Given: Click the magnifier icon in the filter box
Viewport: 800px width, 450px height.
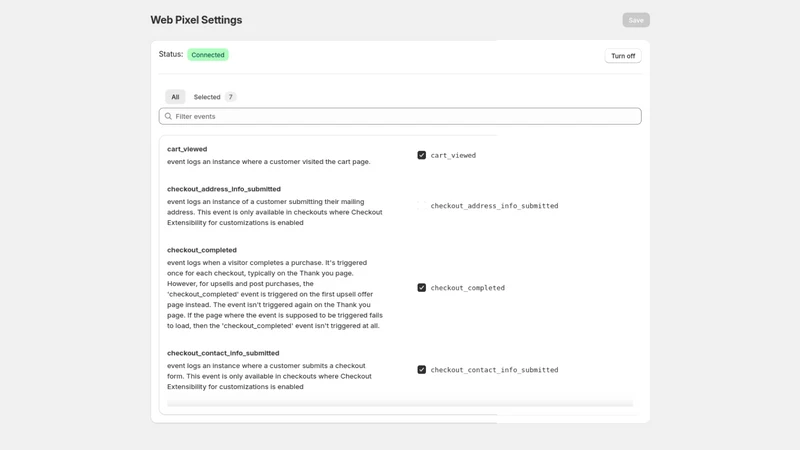Looking at the screenshot, I should click(x=168, y=116).
